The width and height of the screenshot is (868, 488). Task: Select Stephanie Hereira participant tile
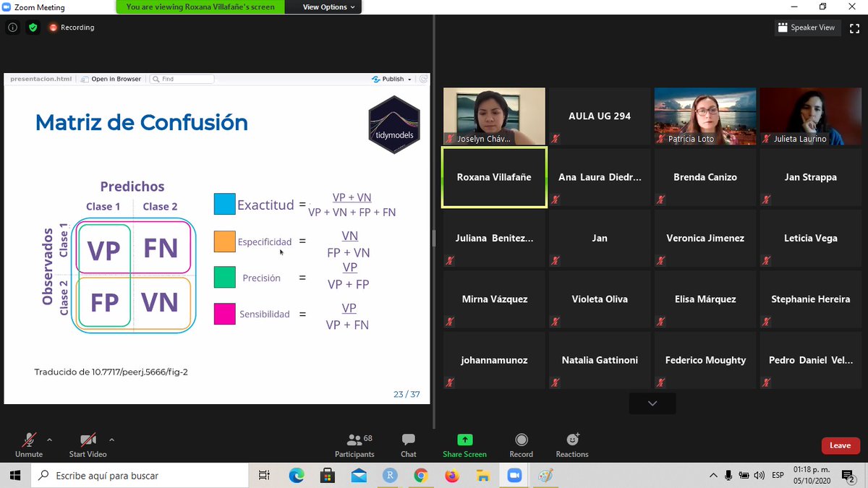[811, 299]
